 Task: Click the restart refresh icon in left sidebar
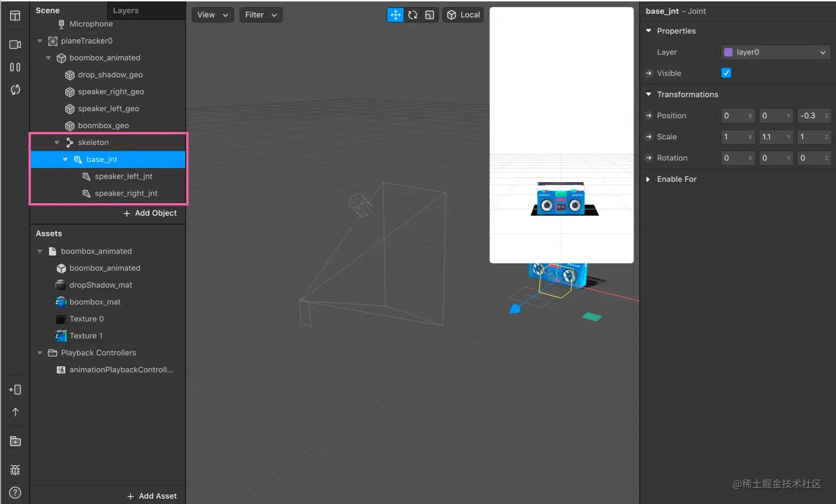coord(15,90)
